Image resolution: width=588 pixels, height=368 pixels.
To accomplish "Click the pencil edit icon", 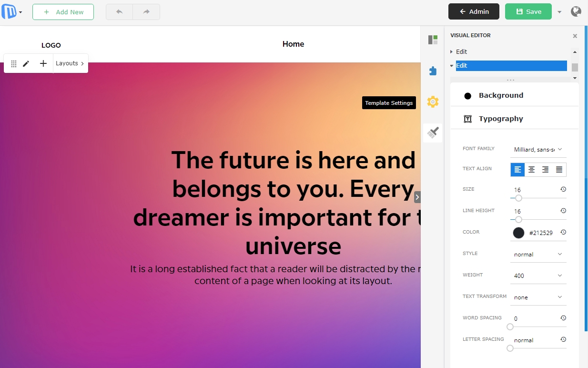I will 26,63.
